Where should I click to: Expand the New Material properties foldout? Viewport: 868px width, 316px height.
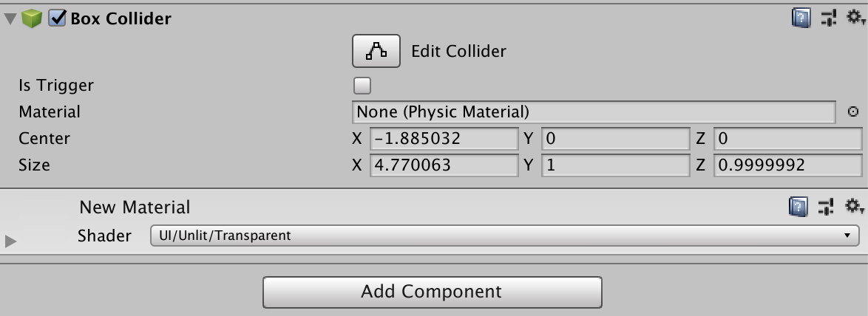point(10,241)
